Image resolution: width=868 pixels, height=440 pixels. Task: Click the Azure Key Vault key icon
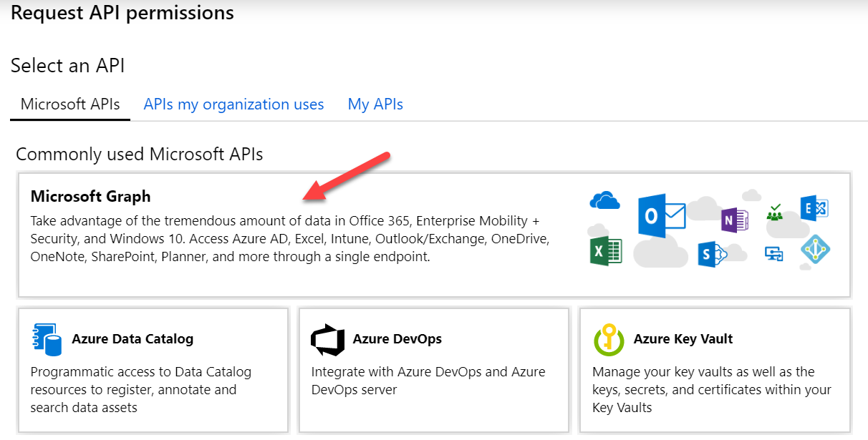point(609,339)
